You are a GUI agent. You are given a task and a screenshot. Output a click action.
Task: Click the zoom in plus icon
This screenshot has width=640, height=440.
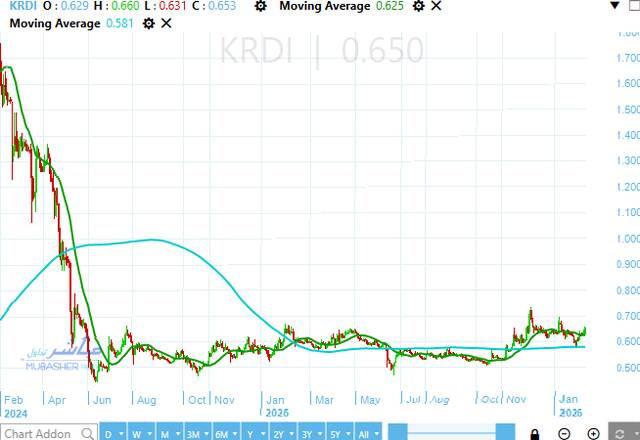(594, 433)
